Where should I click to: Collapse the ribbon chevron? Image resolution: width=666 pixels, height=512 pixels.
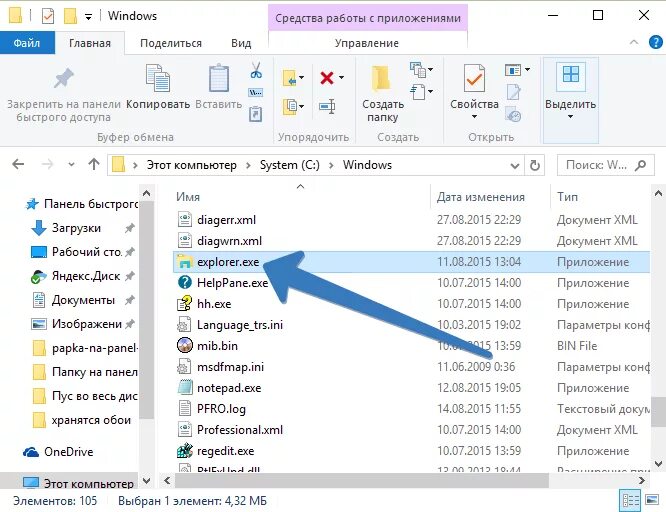tap(634, 42)
